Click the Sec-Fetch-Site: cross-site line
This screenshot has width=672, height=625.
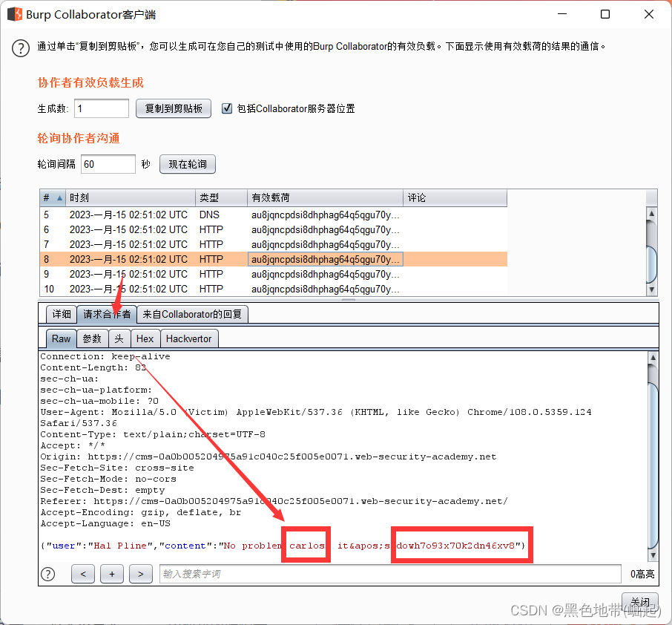point(117,468)
